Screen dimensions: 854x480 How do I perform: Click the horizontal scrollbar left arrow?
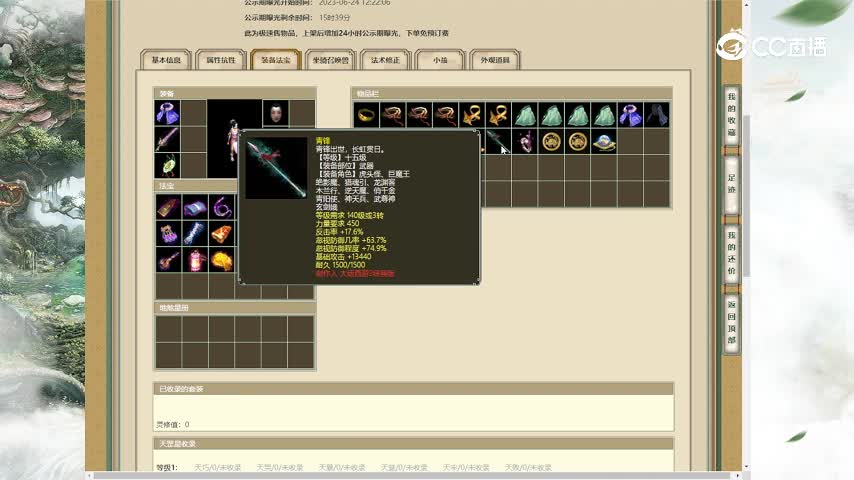point(90,476)
